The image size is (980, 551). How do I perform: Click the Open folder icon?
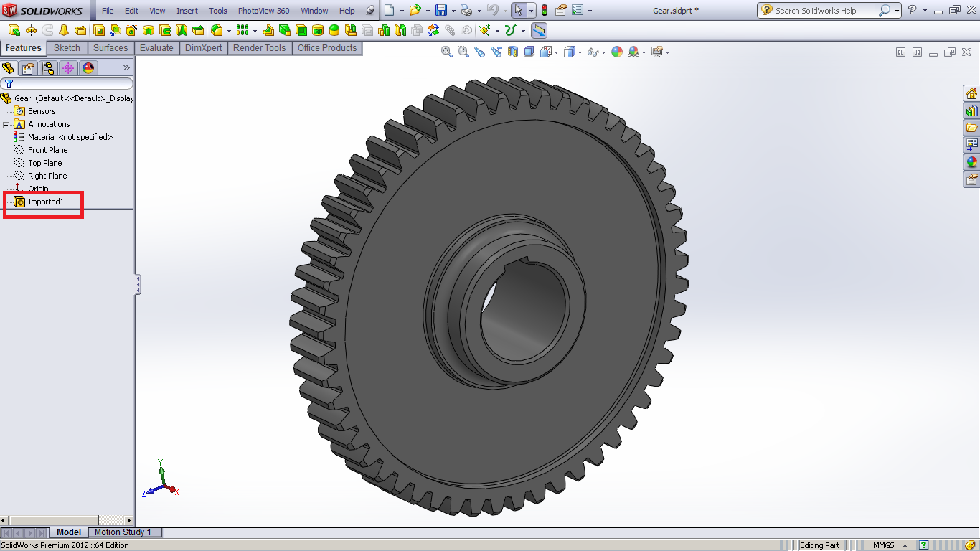pyautogui.click(x=415, y=11)
